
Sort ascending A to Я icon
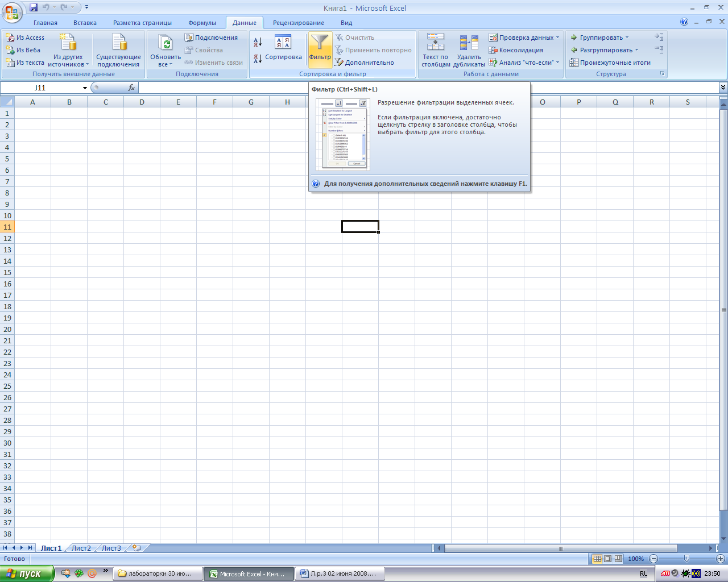tap(258, 42)
